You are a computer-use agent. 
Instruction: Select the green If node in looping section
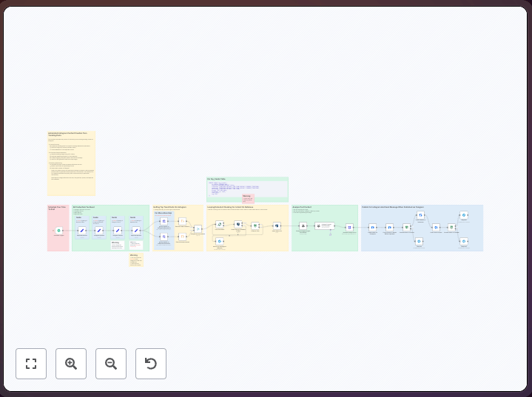(x=255, y=225)
